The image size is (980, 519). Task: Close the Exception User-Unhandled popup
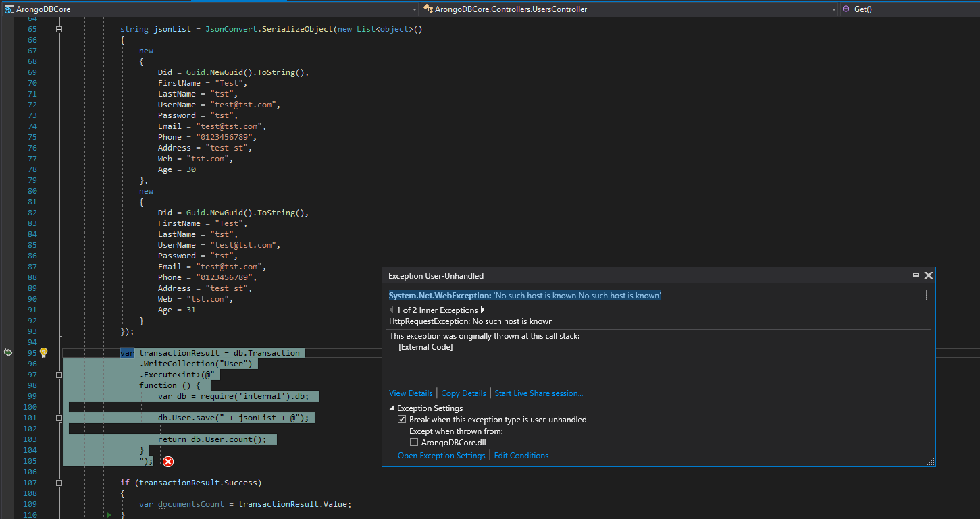(x=929, y=275)
